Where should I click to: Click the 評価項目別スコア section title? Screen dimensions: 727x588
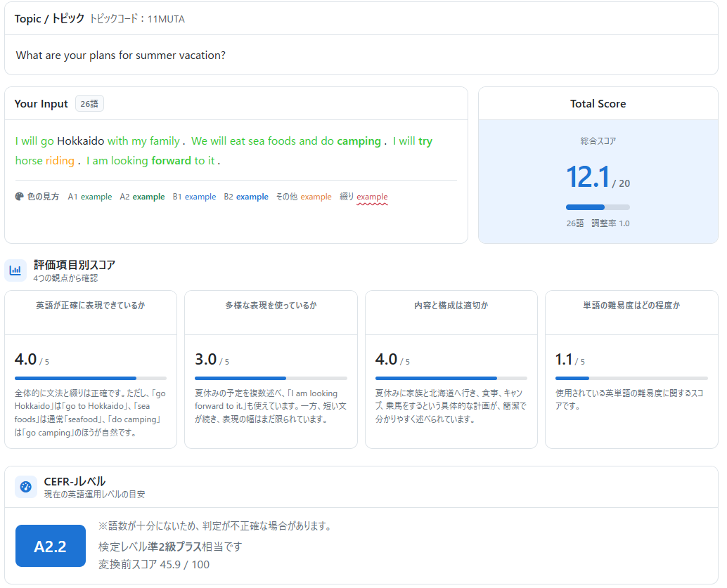75,265
